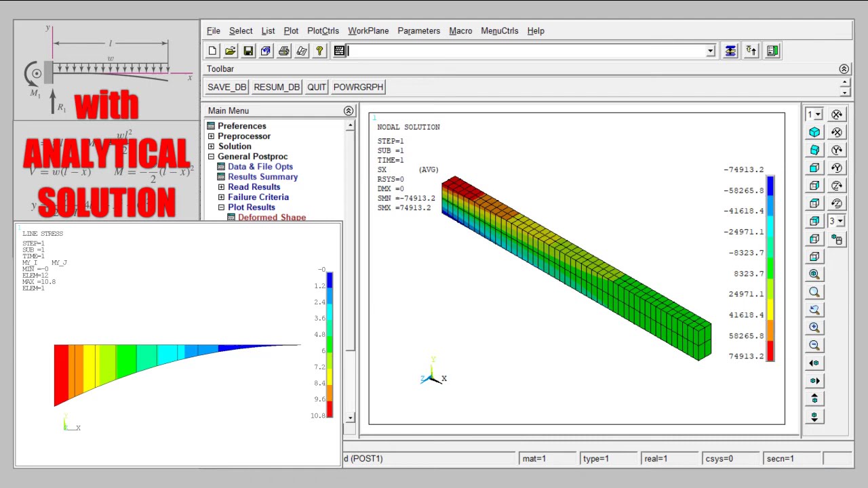Click the New Analysis document icon
The image size is (868, 488).
point(212,51)
